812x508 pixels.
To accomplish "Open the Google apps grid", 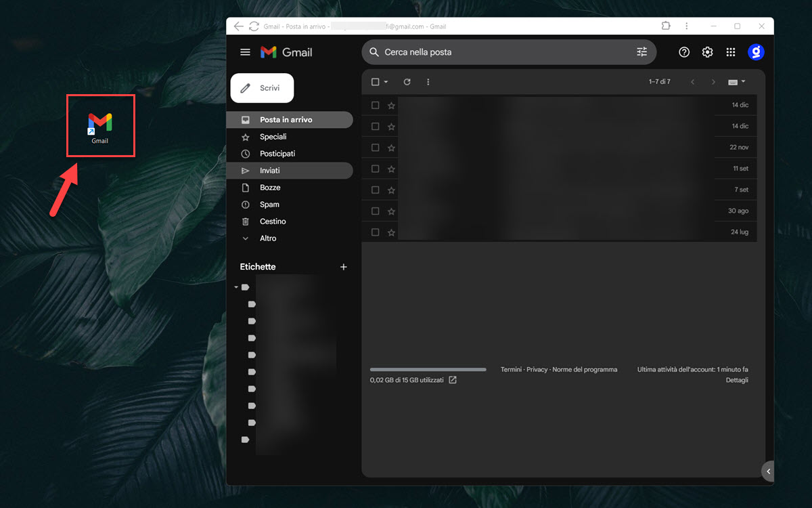I will [730, 51].
